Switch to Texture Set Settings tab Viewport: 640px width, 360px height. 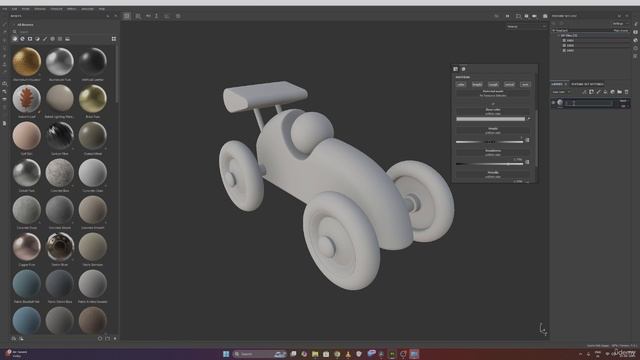[x=587, y=84]
